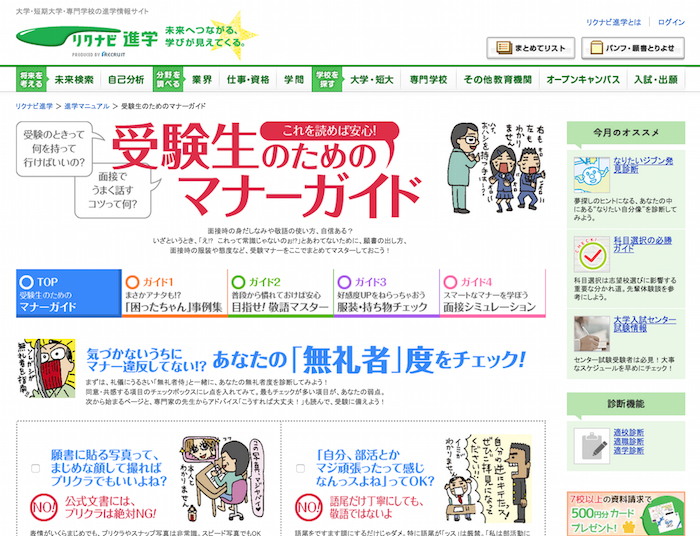Click the red checkmark 科目選択 thumbnail
The width and height of the screenshot is (700, 536).
pos(592,254)
